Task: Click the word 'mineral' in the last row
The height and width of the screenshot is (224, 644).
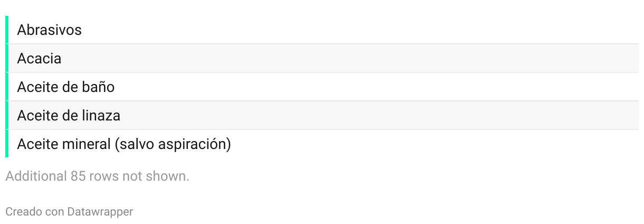Action: click(86, 144)
